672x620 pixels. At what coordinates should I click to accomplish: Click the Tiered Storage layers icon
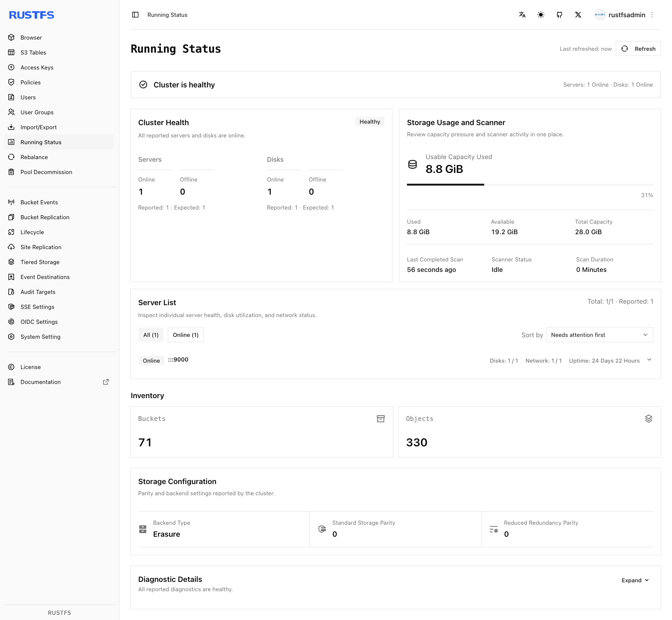coord(11,262)
